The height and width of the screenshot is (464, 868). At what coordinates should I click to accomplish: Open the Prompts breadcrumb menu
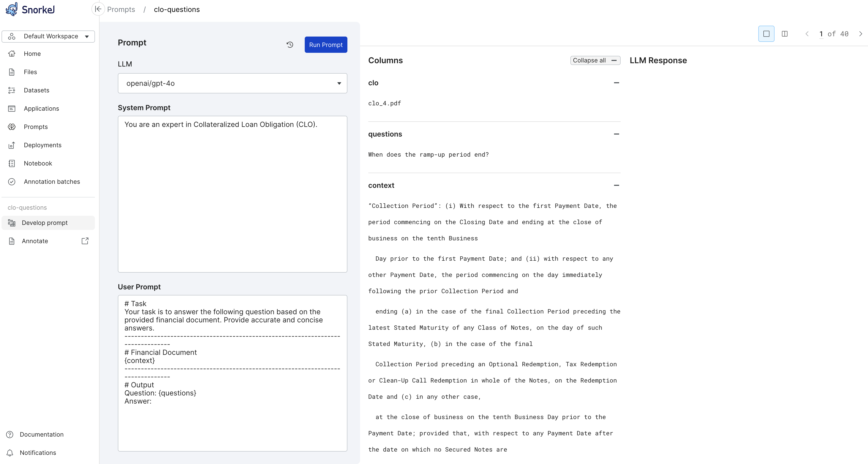pos(121,9)
